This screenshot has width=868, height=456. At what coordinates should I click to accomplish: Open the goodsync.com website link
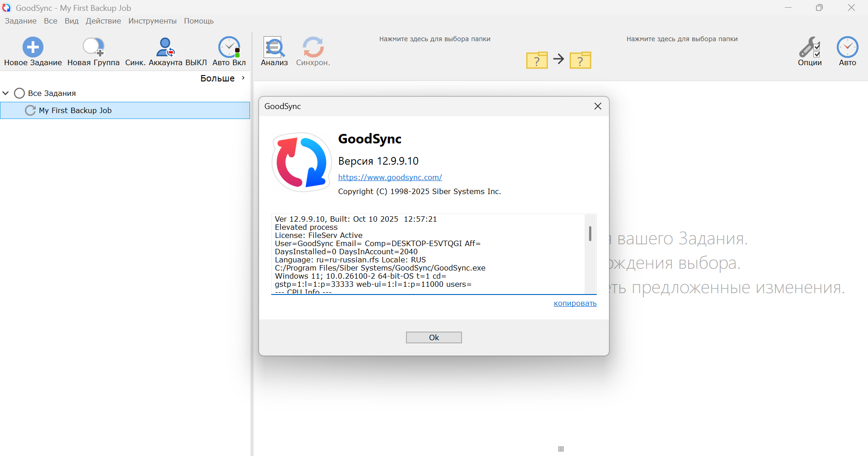(390, 177)
